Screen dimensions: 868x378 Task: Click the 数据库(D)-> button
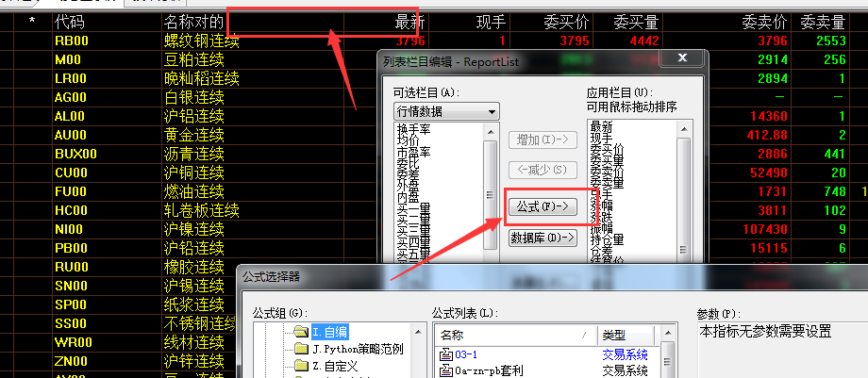click(542, 238)
